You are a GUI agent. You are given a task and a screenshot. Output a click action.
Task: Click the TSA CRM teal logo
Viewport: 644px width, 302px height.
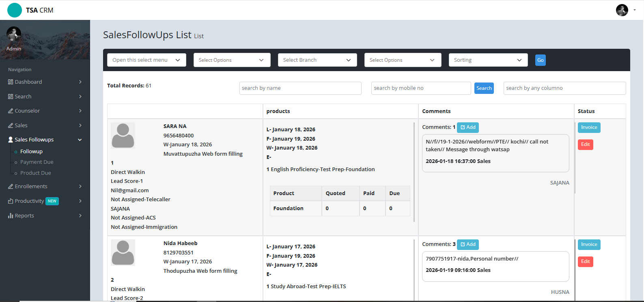click(x=15, y=10)
